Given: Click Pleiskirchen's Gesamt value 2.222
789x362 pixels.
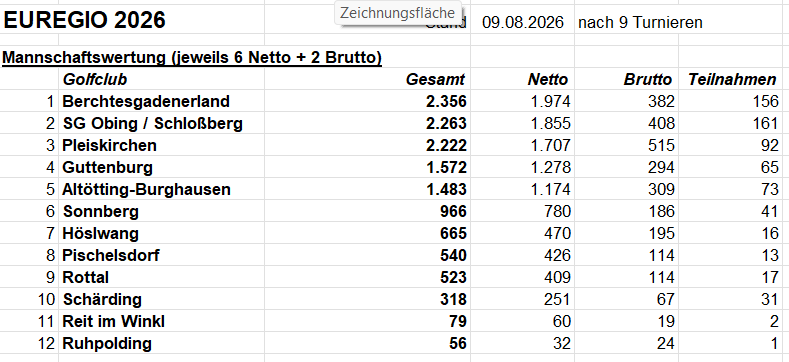Looking at the screenshot, I should [446, 146].
